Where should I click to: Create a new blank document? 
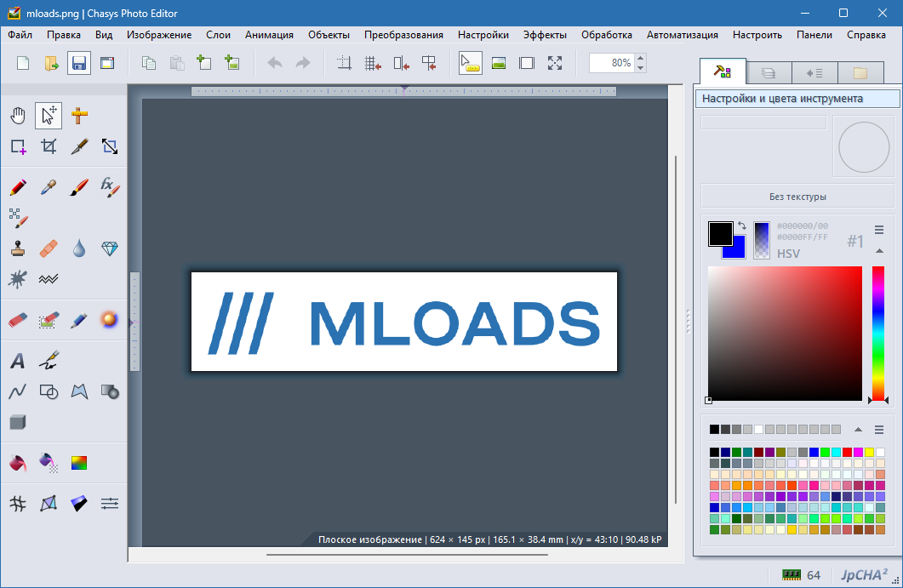click(x=23, y=63)
